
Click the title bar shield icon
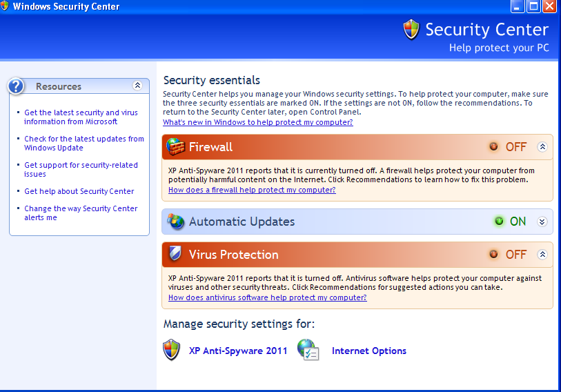click(4, 6)
